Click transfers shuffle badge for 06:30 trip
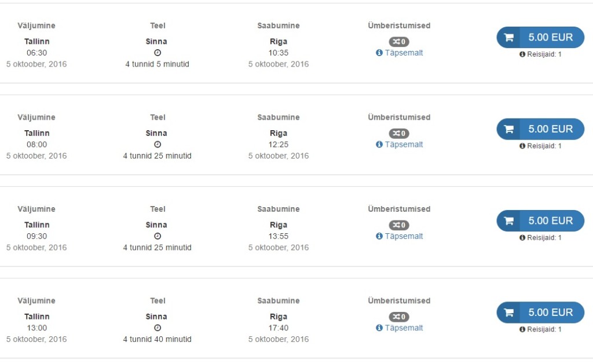 click(399, 42)
